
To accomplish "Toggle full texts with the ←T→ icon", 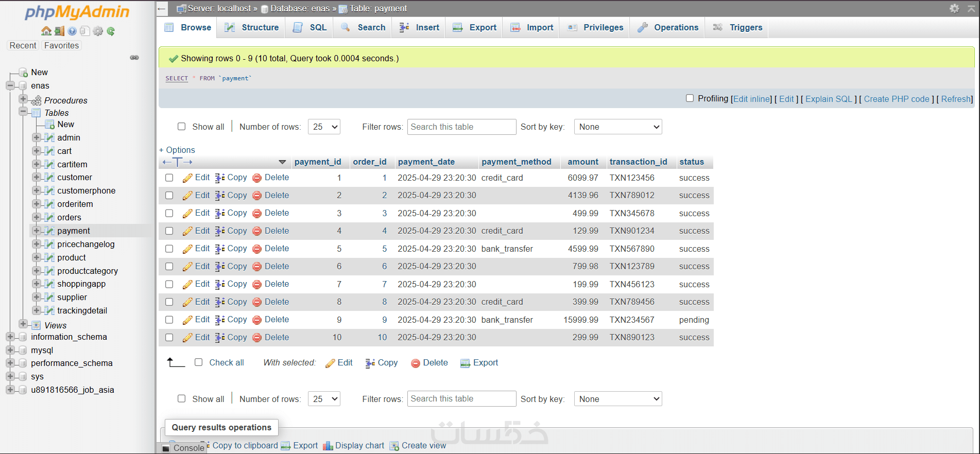I will [177, 162].
